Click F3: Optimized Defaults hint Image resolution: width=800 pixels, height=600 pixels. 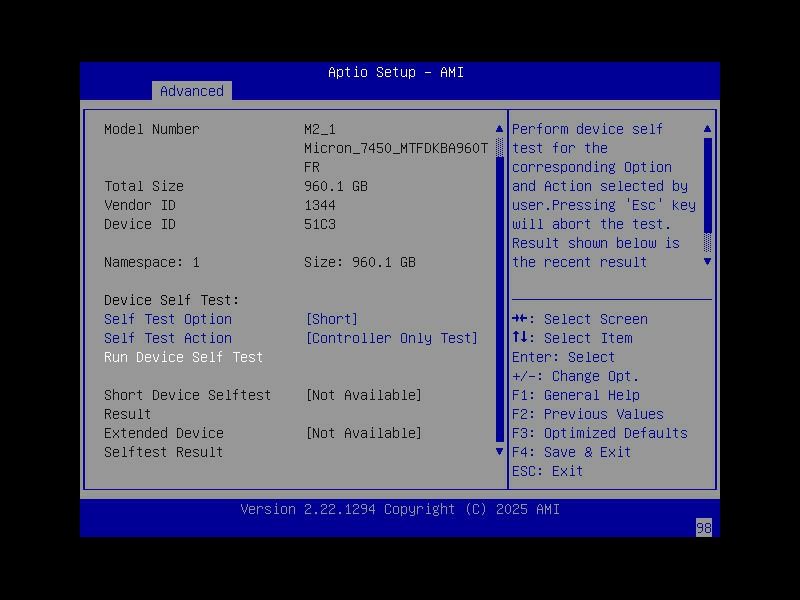tap(600, 433)
